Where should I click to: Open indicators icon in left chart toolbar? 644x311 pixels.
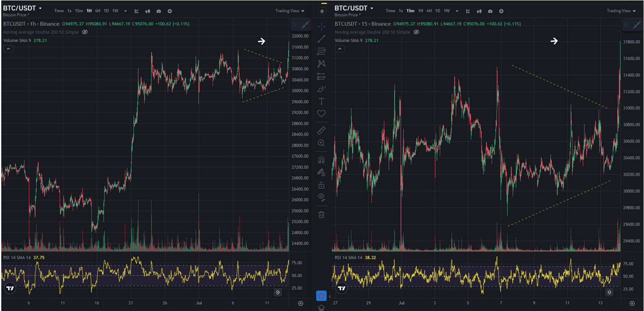point(137,11)
